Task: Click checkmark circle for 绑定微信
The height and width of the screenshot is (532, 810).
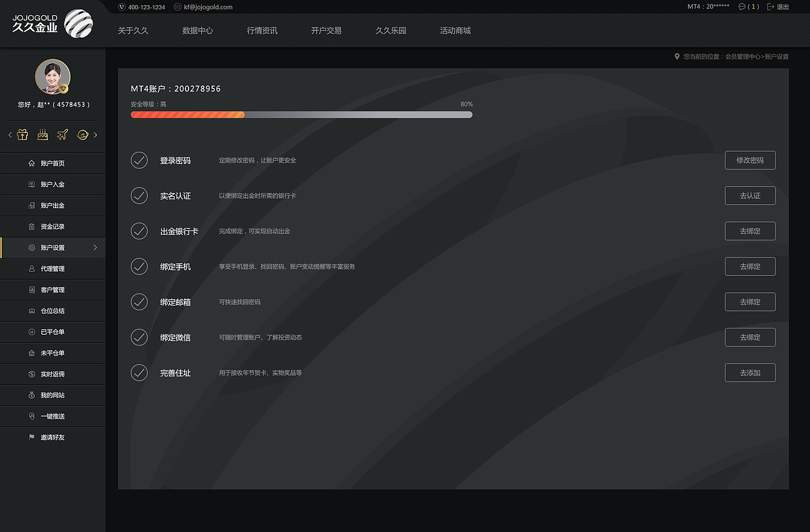Action: click(x=139, y=337)
